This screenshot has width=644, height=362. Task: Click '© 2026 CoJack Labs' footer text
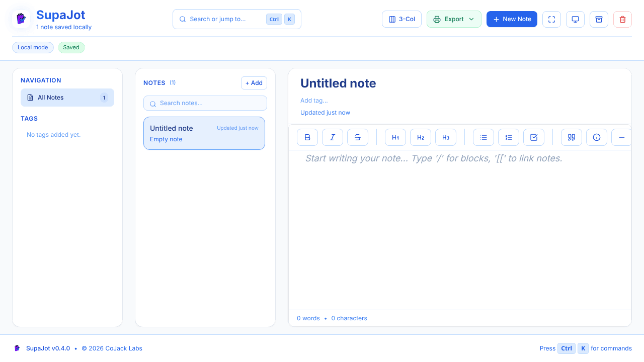[112, 348]
